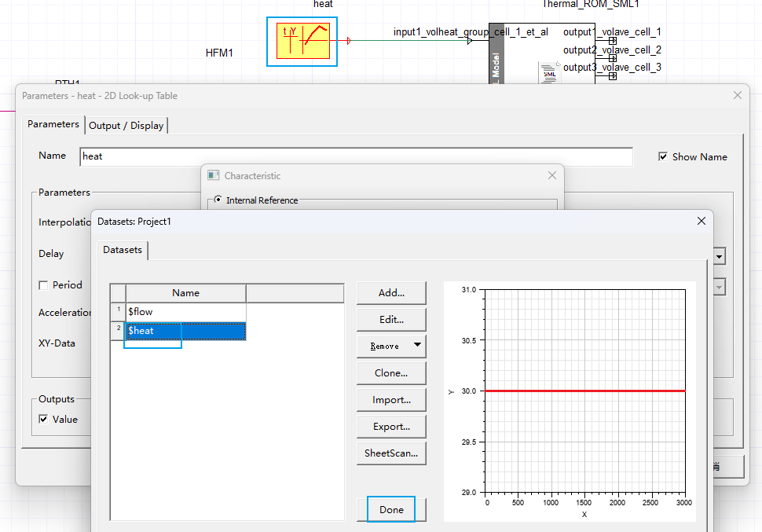This screenshot has height=532, width=762.
Task: Click the Import... button
Action: tap(391, 400)
